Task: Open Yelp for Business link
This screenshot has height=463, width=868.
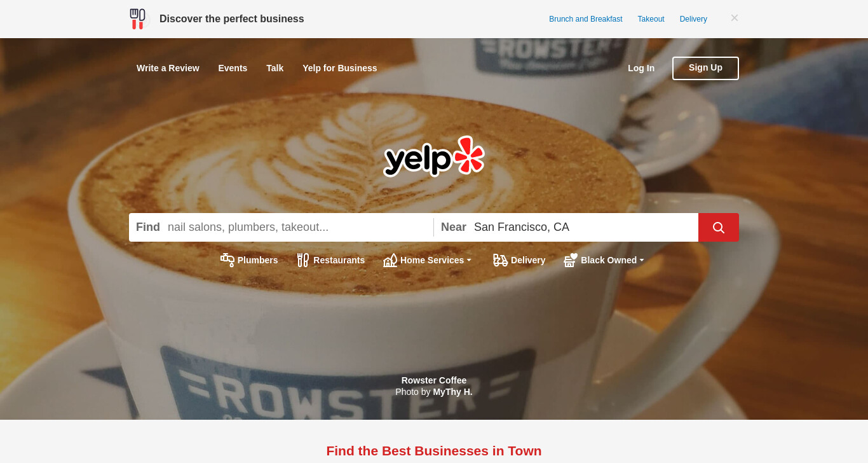Action: pyautogui.click(x=340, y=68)
